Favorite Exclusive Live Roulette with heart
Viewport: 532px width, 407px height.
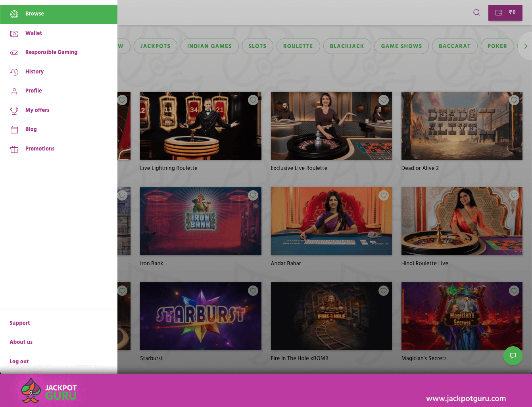coord(384,100)
